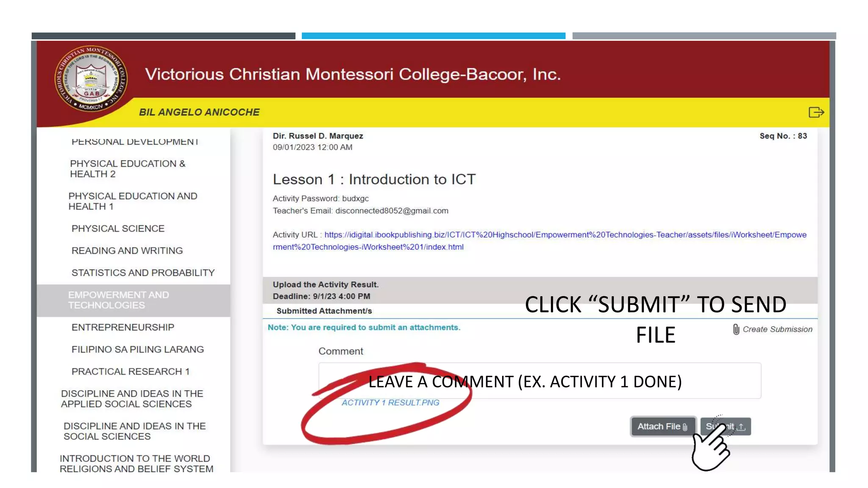Screen dimensions: 868x488
Task: Open ACTIVITY 1 RESULT.PNG attachment link
Action: pyautogui.click(x=390, y=402)
